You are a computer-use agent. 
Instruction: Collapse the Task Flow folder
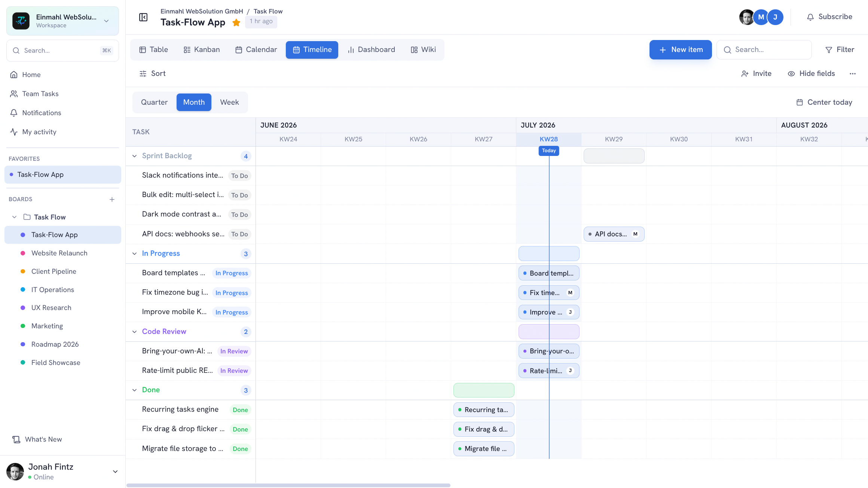click(x=14, y=217)
